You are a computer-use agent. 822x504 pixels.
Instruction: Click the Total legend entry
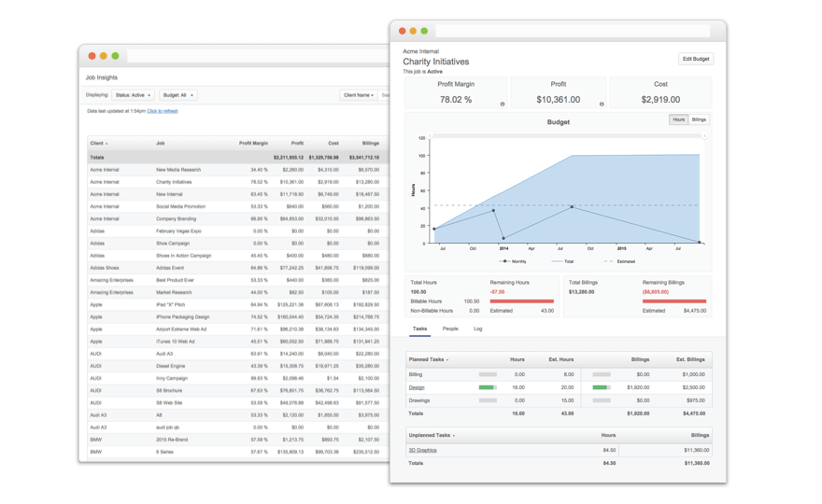point(562,261)
